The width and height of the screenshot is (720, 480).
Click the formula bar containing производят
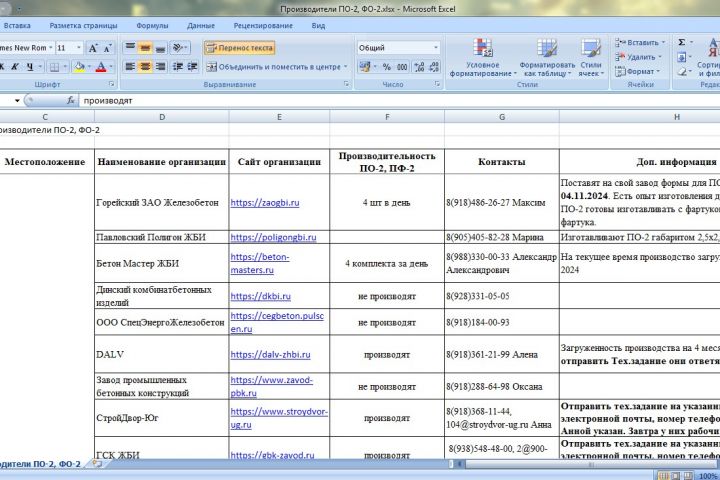point(399,101)
